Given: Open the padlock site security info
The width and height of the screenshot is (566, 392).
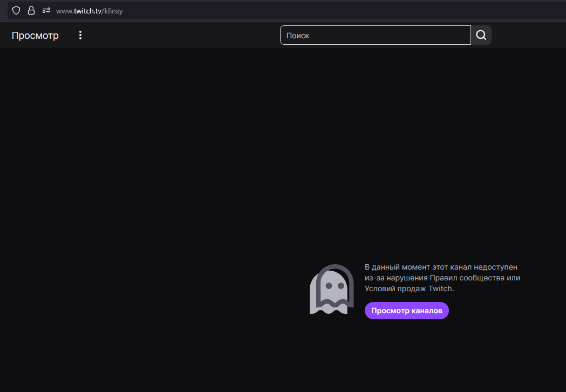Looking at the screenshot, I should pos(31,10).
